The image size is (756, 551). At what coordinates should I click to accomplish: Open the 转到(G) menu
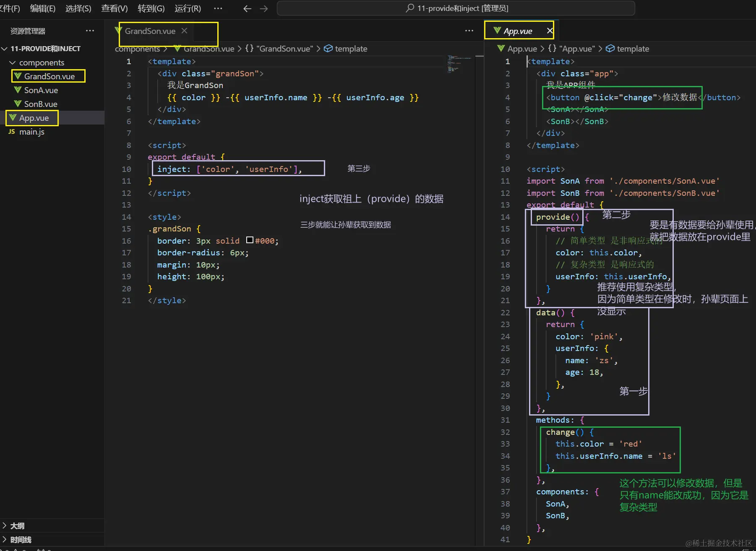coord(151,8)
